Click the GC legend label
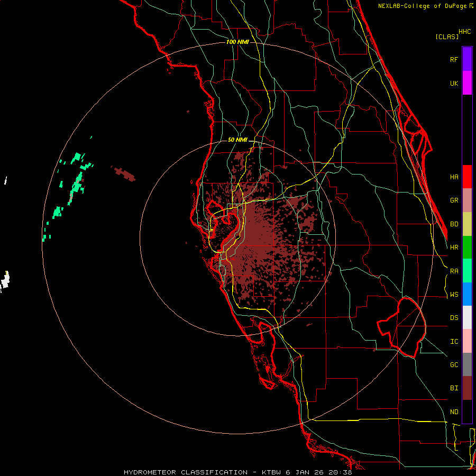Viewport: 476px width, 476px height. click(454, 365)
